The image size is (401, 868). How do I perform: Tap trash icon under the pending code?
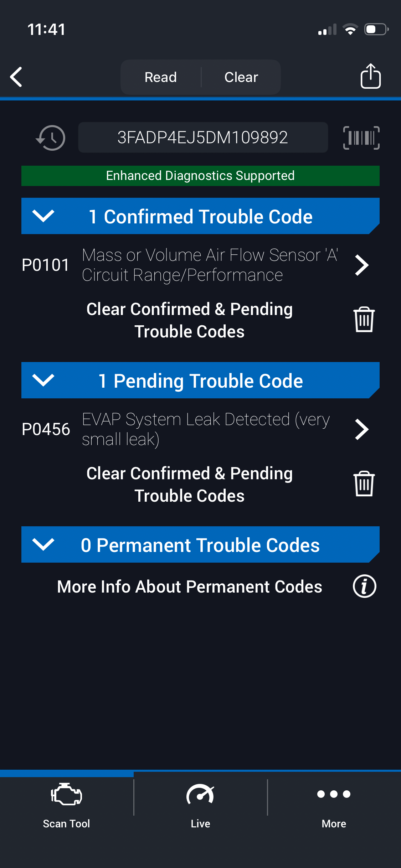coord(364,484)
